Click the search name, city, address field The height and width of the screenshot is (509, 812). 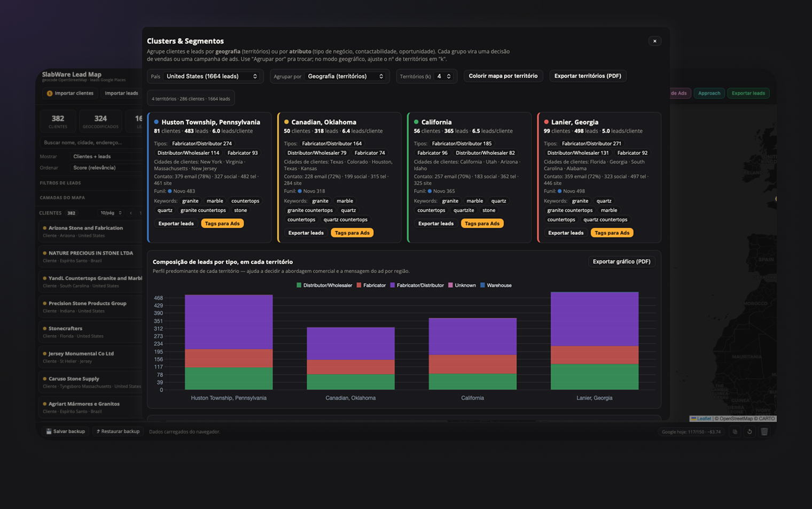click(91, 143)
